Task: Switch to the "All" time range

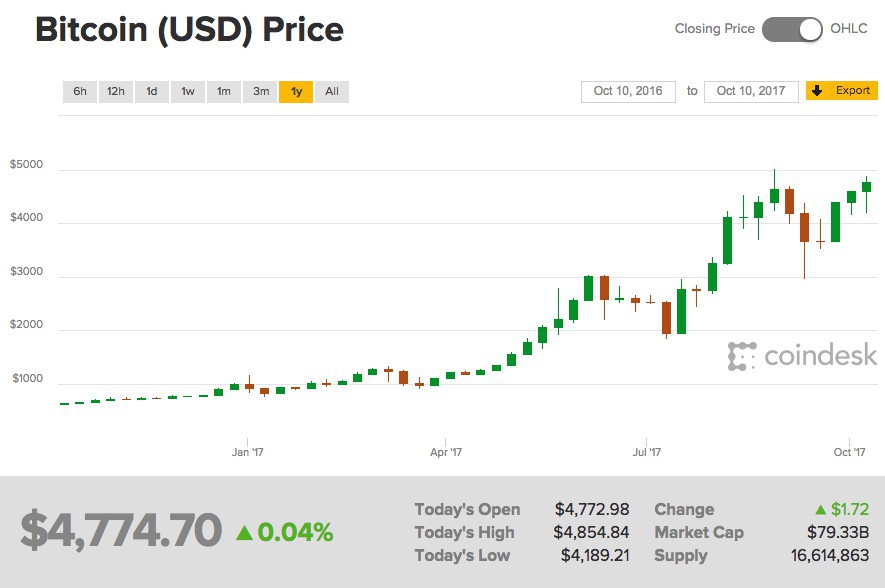Action: pyautogui.click(x=331, y=91)
